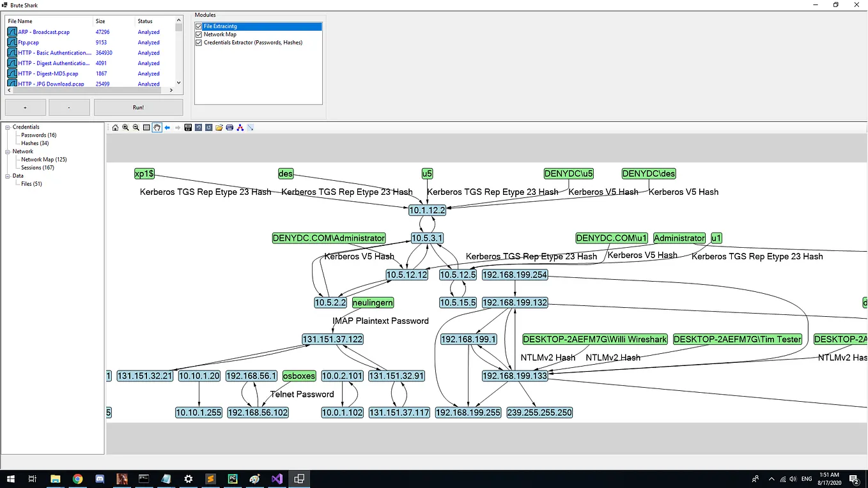The height and width of the screenshot is (488, 868).
Task: Open Sublime Text from the taskbar
Action: [210, 479]
